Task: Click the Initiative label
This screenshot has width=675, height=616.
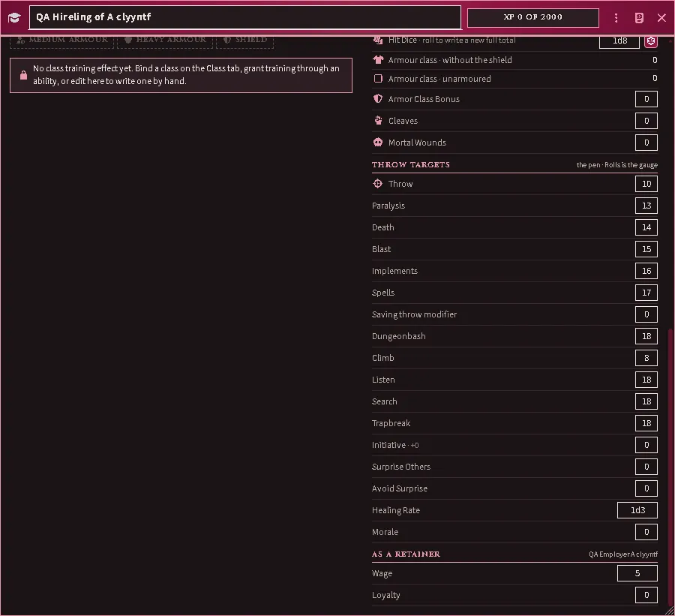Action: 388,445
